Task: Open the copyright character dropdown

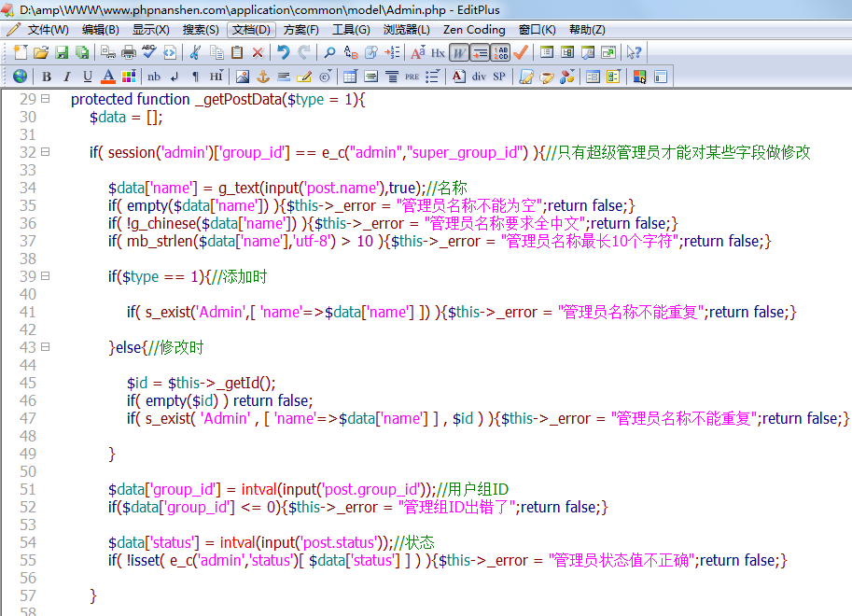Action: 325,77
